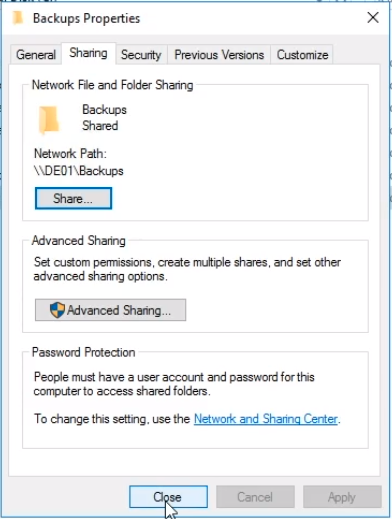Image resolution: width=392 pixels, height=519 pixels.
Task: Click the large Backups folder icon
Action: [x=49, y=120]
